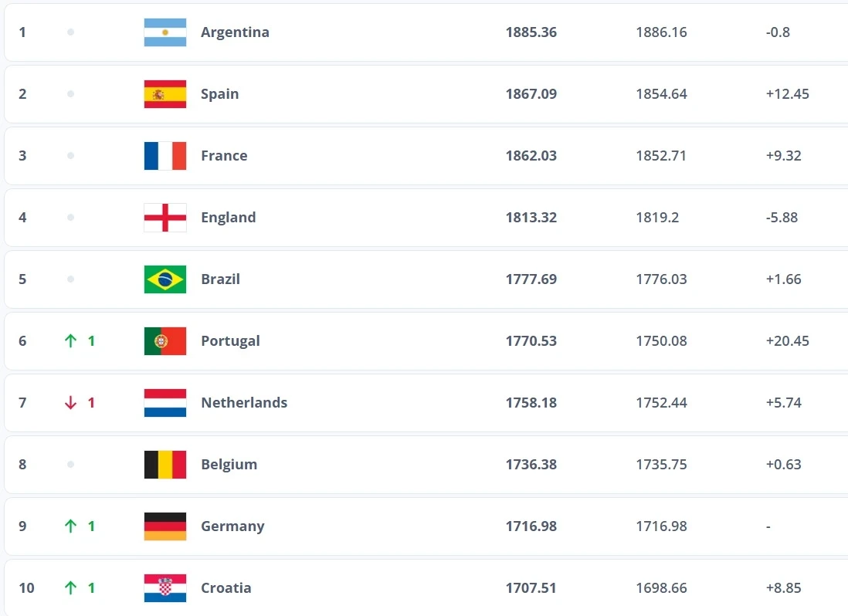
Task: Select the Brazil flag icon
Action: (x=165, y=279)
